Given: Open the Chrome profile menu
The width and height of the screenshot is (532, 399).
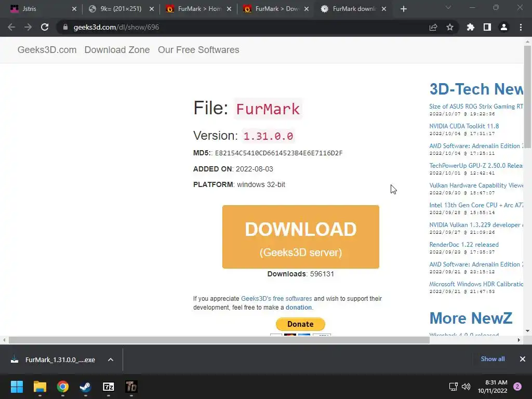Looking at the screenshot, I should [504, 27].
